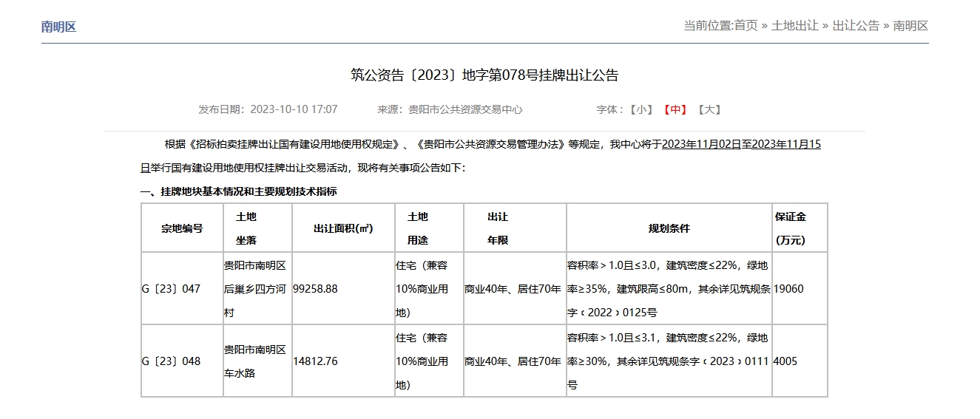Click the announcement title 地字第078号
Viewport: 980px width, 419px height.
tap(484, 75)
